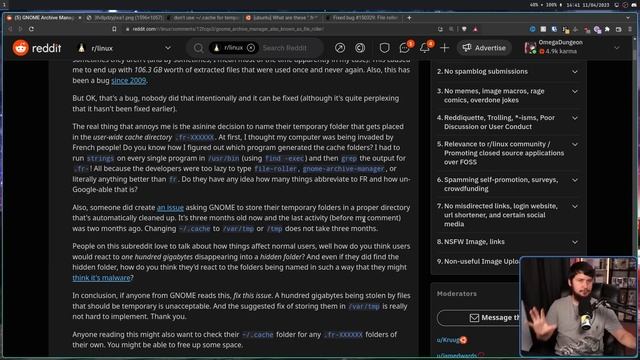Reload the page with the refresh icon

(x=31, y=29)
